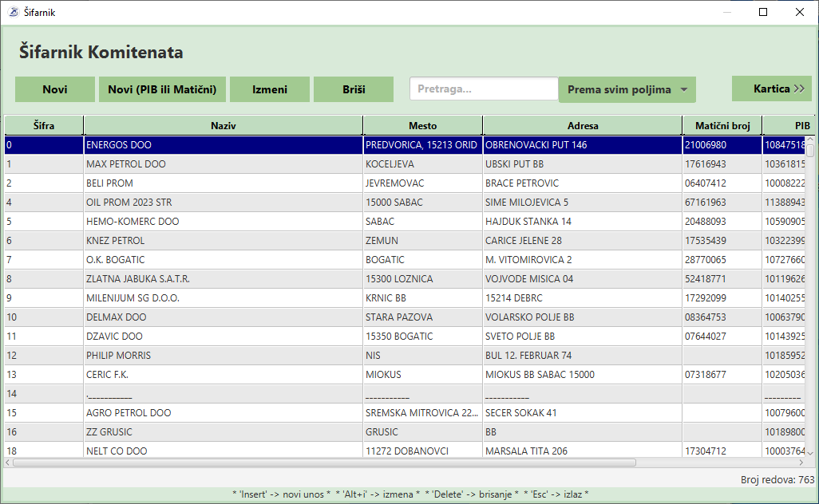The height and width of the screenshot is (504, 819).
Task: Click the vertical scrollbar thumb
Action: [x=810, y=151]
